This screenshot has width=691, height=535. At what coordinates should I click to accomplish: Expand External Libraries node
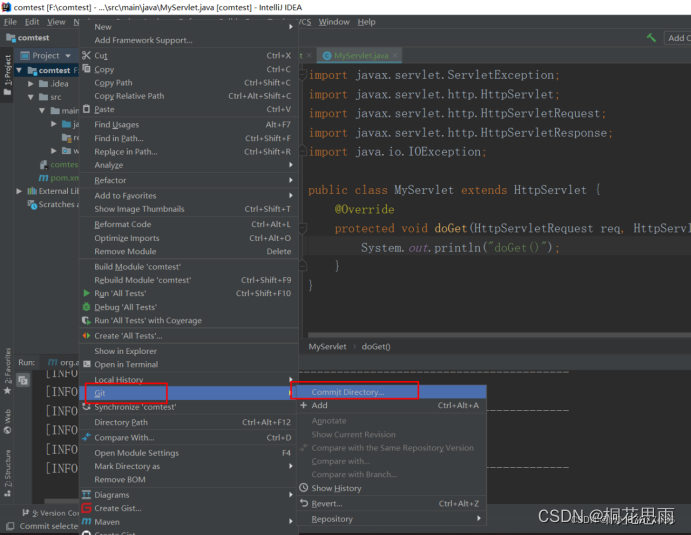(x=19, y=191)
